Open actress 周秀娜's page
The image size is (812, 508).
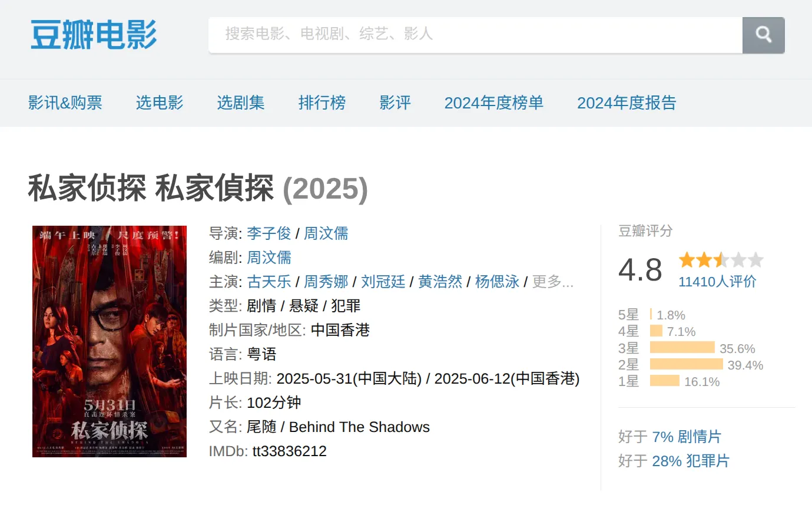coord(326,282)
